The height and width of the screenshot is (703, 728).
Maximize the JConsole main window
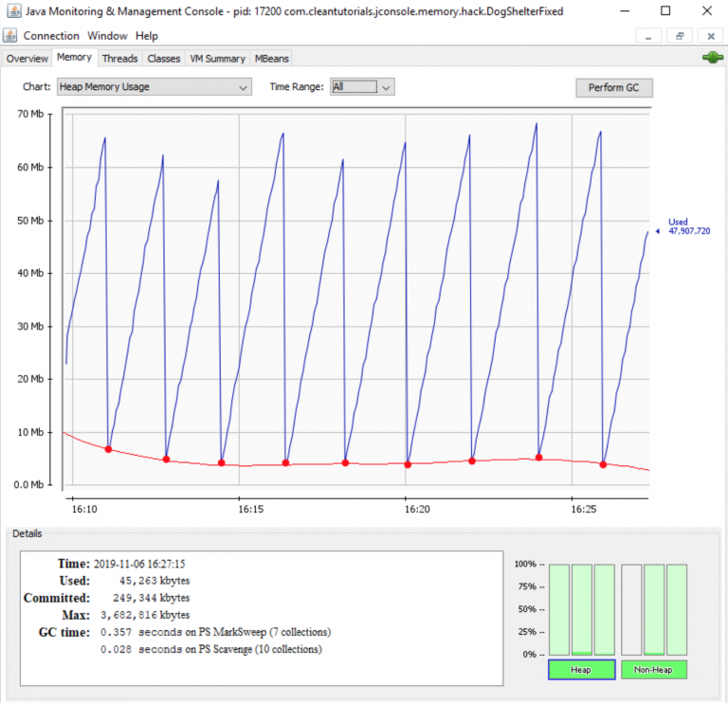click(x=665, y=11)
